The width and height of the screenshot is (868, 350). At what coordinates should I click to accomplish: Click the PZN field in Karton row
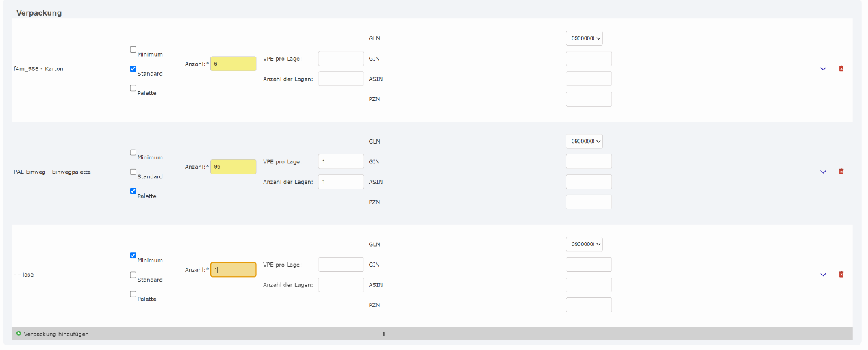click(x=589, y=99)
